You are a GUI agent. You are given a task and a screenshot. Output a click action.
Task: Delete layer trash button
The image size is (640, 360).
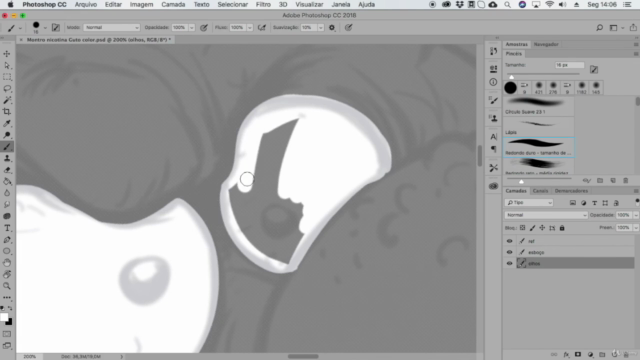[x=626, y=355]
